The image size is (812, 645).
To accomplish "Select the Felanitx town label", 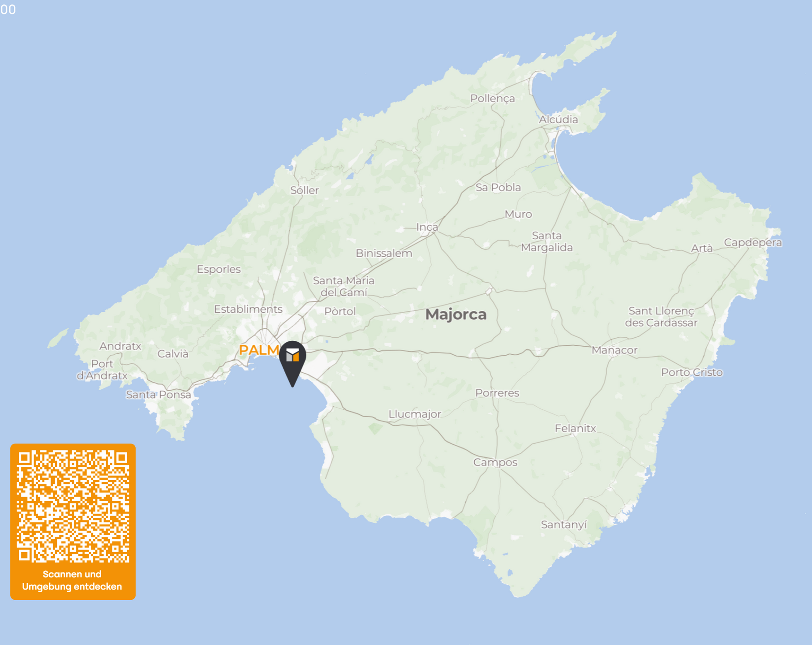I will coord(576,429).
